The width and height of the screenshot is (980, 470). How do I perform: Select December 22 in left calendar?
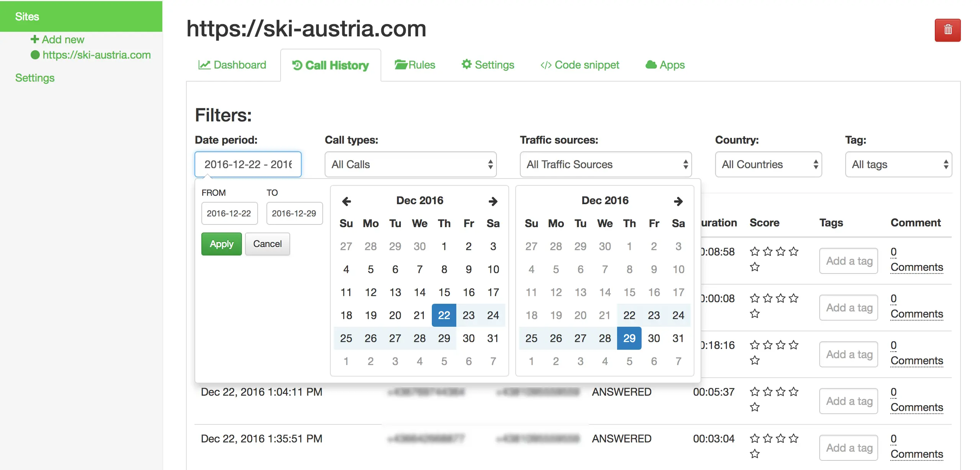pyautogui.click(x=444, y=315)
